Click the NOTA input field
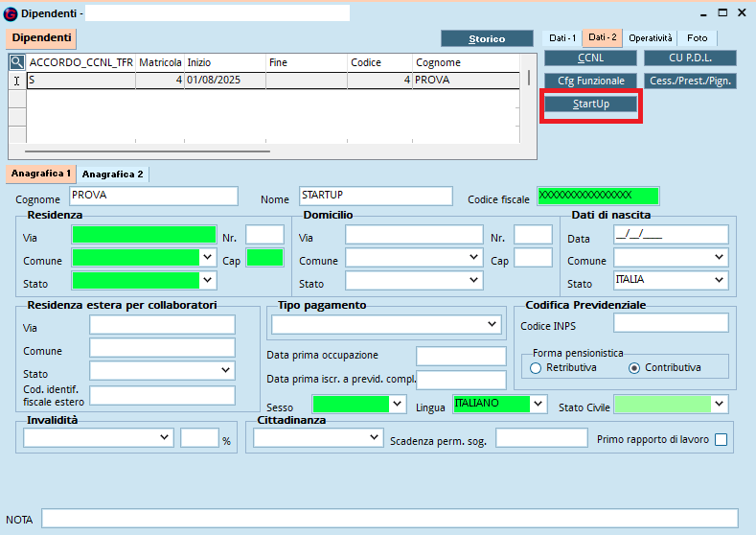This screenshot has height=535, width=756. pos(390,518)
